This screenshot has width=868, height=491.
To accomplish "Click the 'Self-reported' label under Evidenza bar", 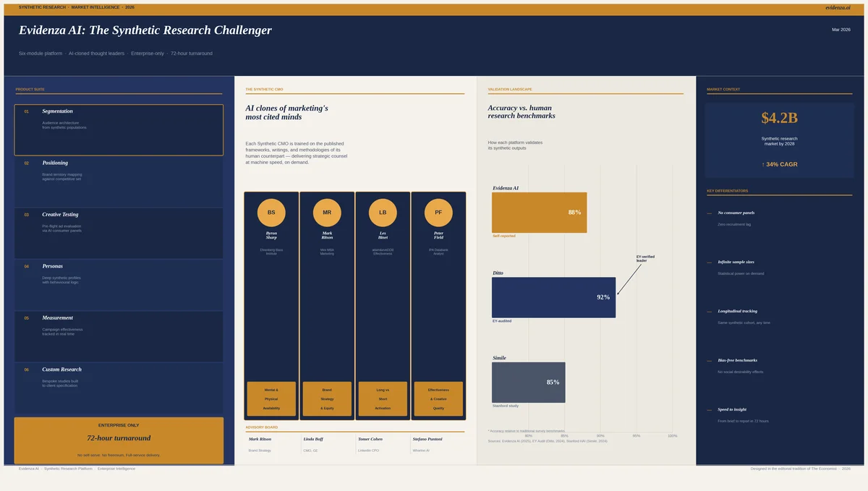I will [x=504, y=236].
